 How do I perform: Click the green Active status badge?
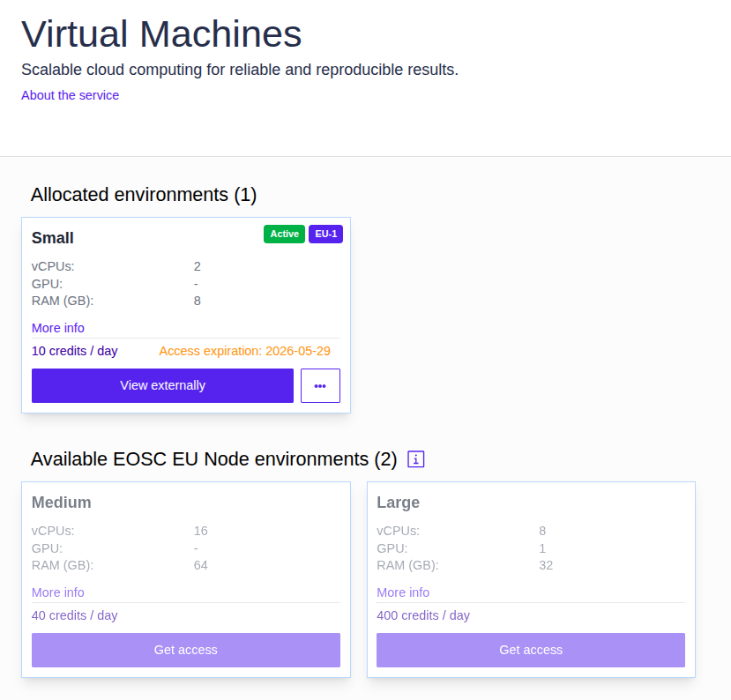click(284, 234)
